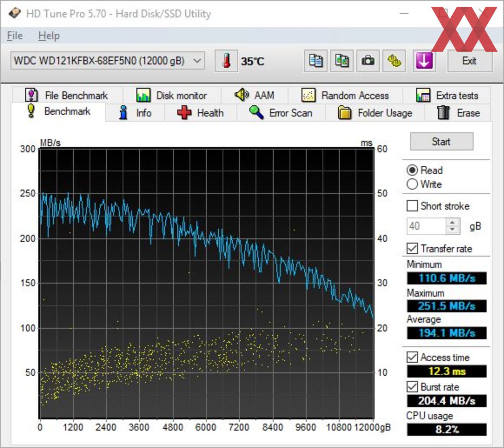Click the Benchmark light bulb icon
Image resolution: width=504 pixels, height=448 pixels.
tap(31, 111)
